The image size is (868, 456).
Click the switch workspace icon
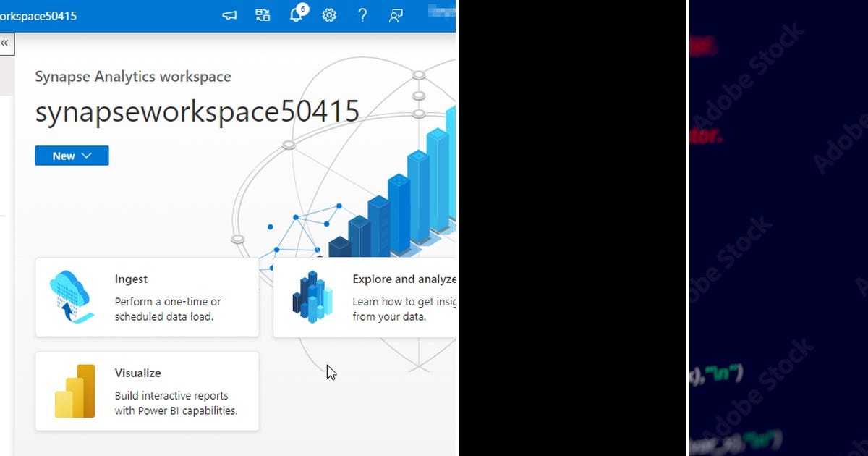(x=262, y=14)
